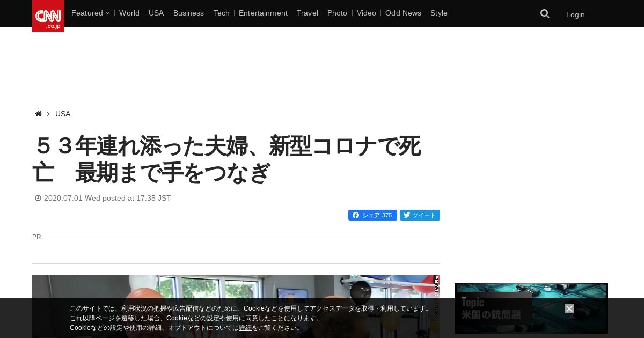The image size is (644, 338).
Task: Open the World section
Action: click(129, 13)
